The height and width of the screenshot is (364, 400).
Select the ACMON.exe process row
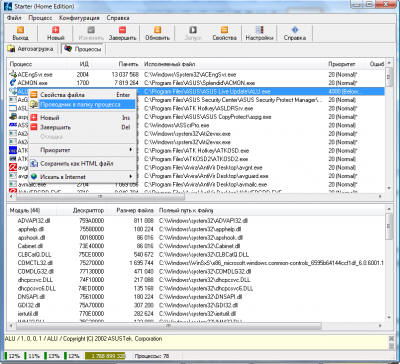[197, 83]
